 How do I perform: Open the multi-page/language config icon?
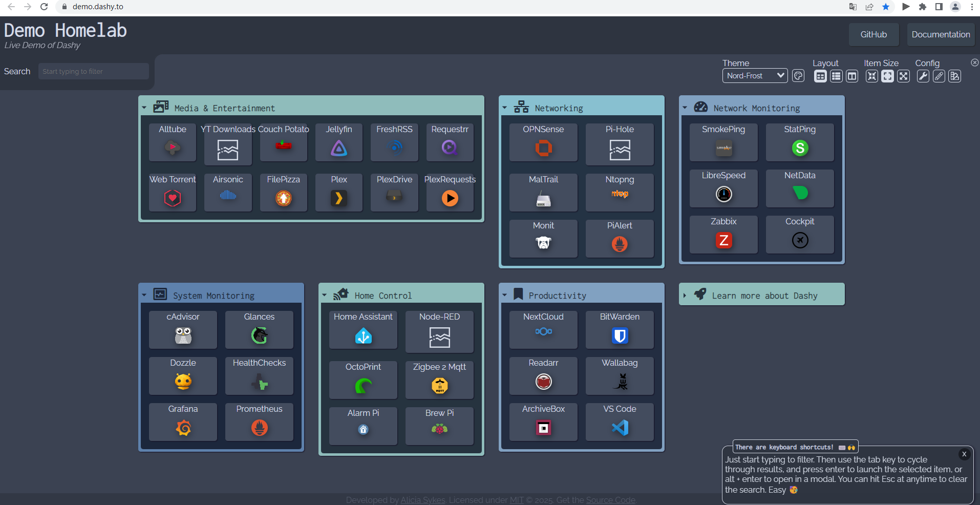(x=954, y=76)
